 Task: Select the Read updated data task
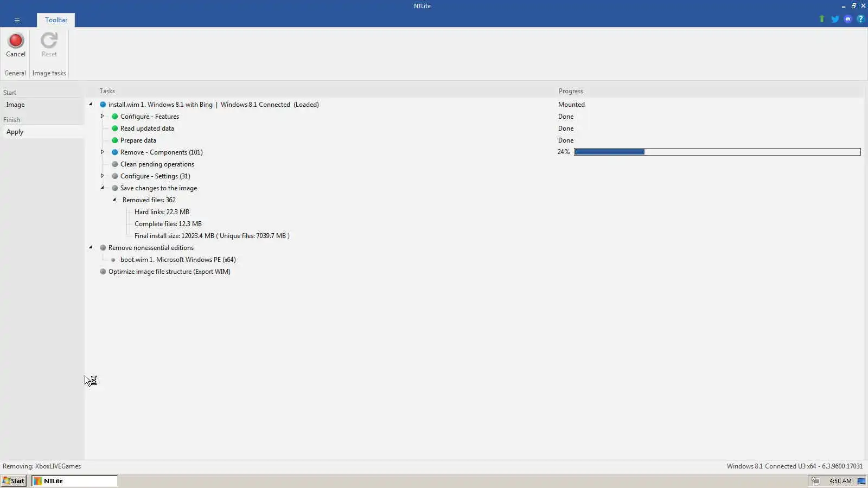pyautogui.click(x=147, y=129)
